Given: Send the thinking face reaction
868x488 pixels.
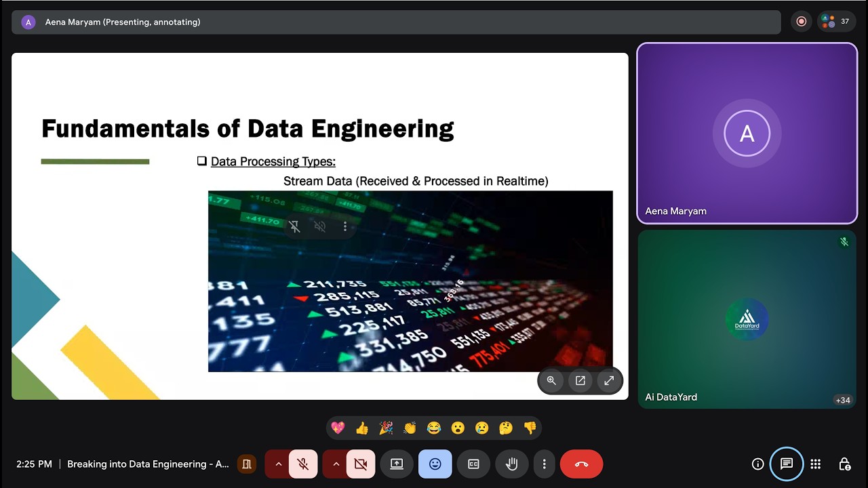Looking at the screenshot, I should pos(506,428).
